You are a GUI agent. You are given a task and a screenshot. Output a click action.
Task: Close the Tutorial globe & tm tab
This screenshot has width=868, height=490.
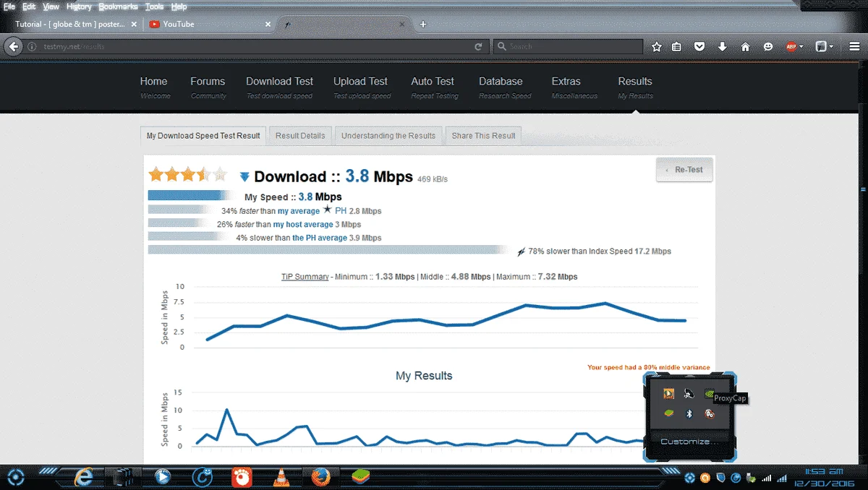click(132, 24)
